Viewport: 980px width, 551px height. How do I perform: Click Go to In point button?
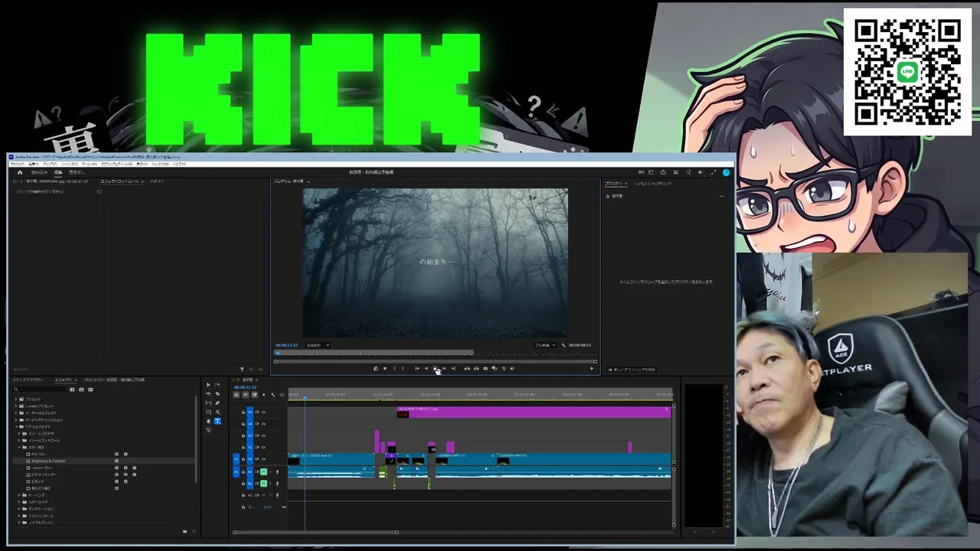pyautogui.click(x=417, y=369)
